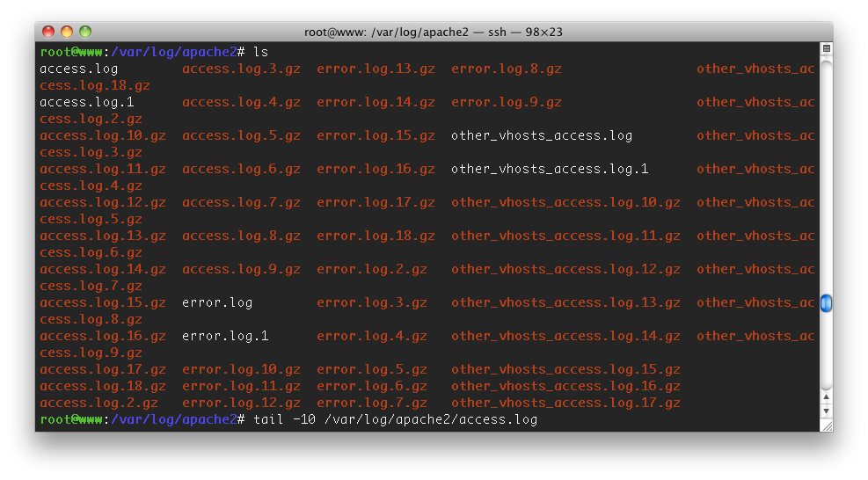868x480 pixels.
Task: Select the 'access.log.12.gz' file name
Action: [102, 202]
